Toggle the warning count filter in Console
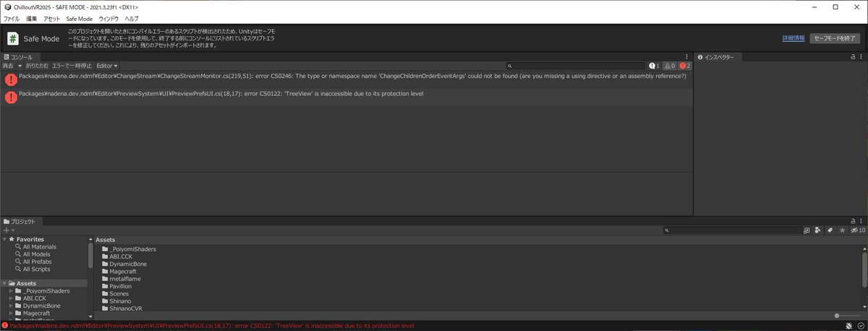The image size is (868, 331). pos(669,66)
